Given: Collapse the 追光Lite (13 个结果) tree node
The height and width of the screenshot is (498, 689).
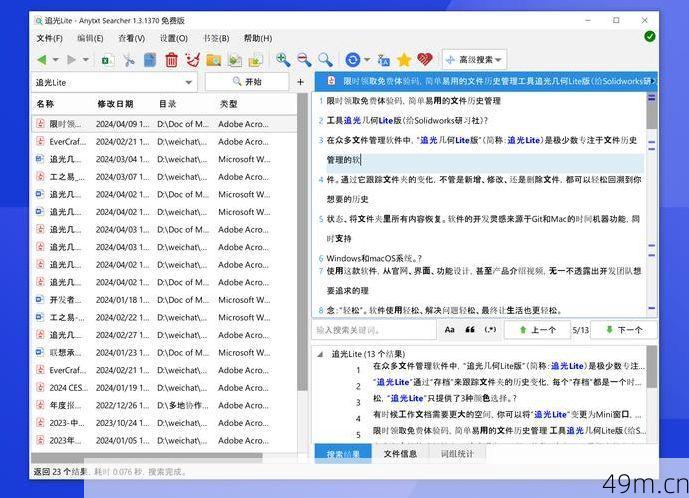Looking at the screenshot, I should coord(320,354).
